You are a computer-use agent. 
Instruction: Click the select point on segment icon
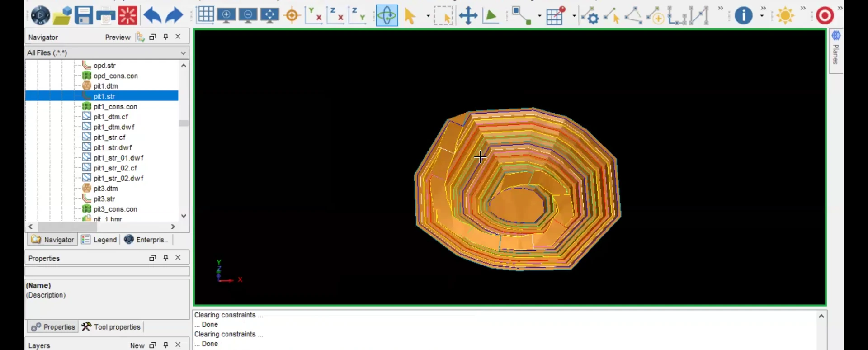click(612, 15)
